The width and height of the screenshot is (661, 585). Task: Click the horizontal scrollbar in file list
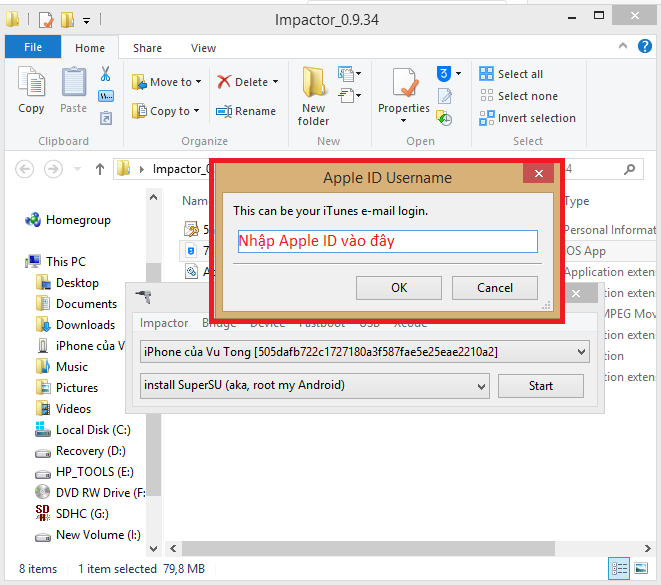[368, 548]
